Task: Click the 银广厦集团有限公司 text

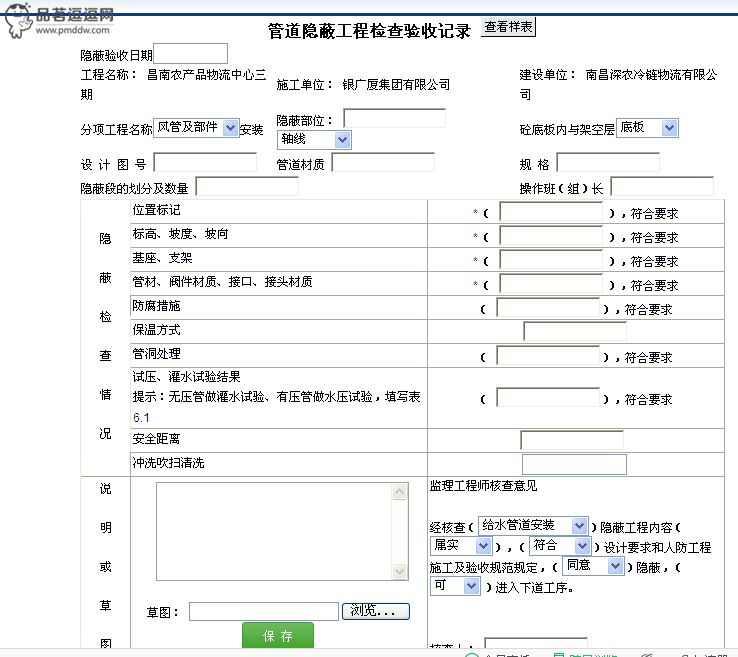Action: (396, 85)
